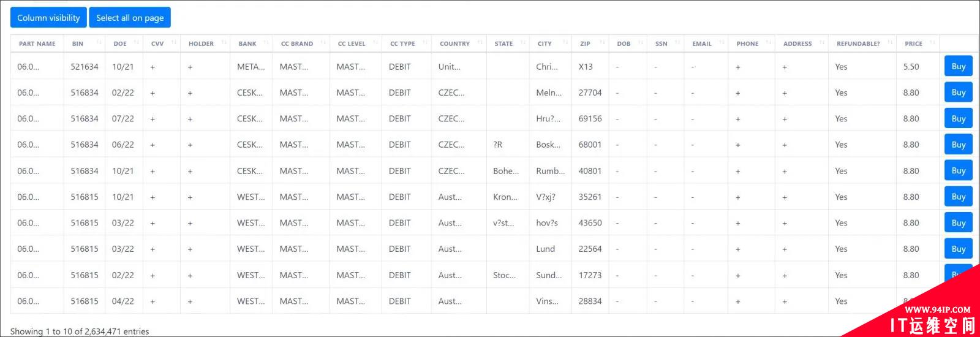
Task: Sort by REFUNDABLE? column sort icon
Action: click(889, 43)
